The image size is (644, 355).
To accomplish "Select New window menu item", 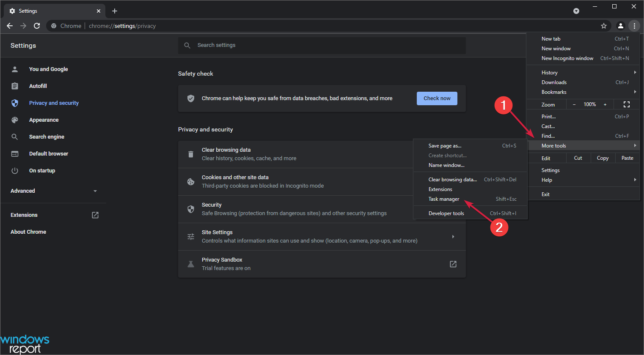I will point(583,49).
